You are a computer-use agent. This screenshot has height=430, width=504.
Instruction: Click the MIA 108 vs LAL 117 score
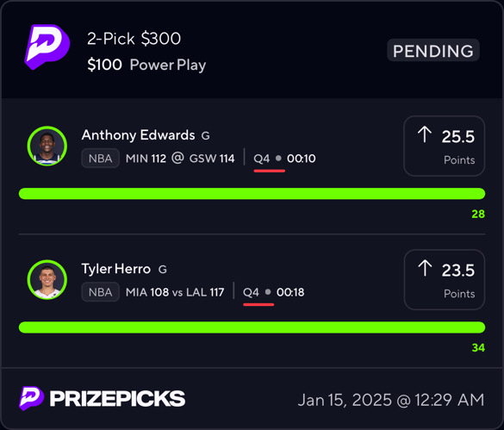[x=175, y=292]
